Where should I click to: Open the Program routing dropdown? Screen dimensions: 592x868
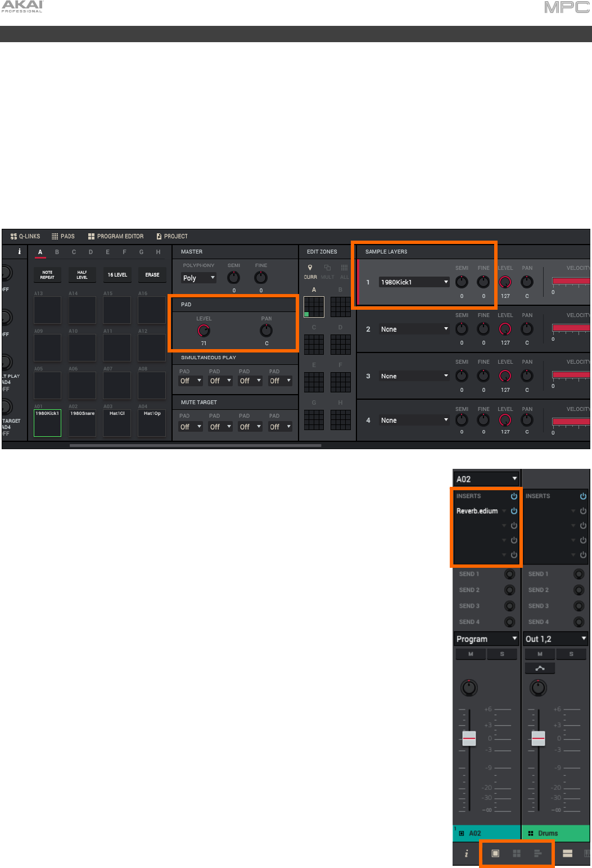pos(486,639)
